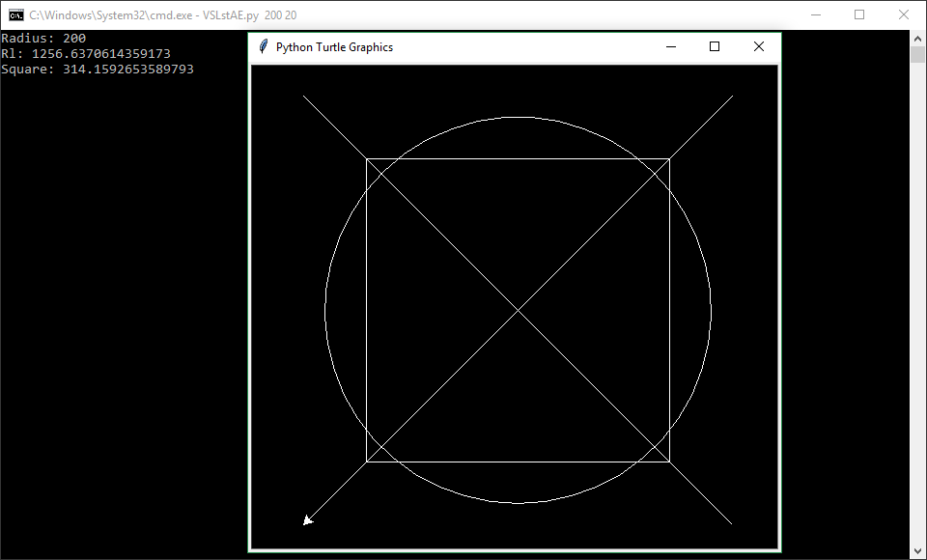Click the cmd.exe title bar text
Viewport: 927px width, 560px height.
[x=163, y=15]
